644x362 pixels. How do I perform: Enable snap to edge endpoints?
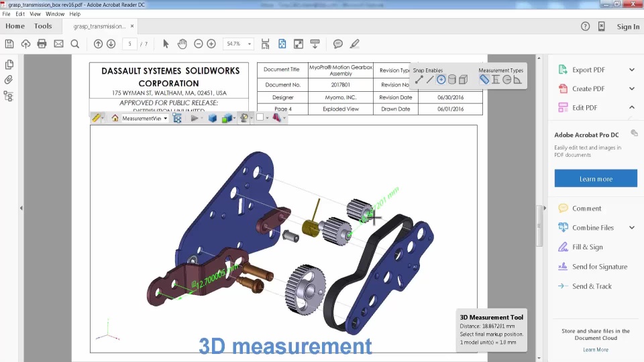click(419, 80)
